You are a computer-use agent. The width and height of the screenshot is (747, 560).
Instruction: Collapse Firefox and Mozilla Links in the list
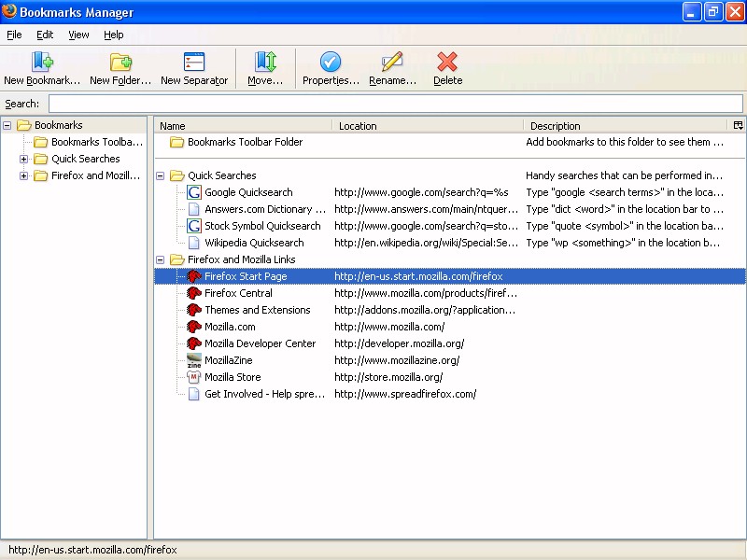[x=161, y=259]
